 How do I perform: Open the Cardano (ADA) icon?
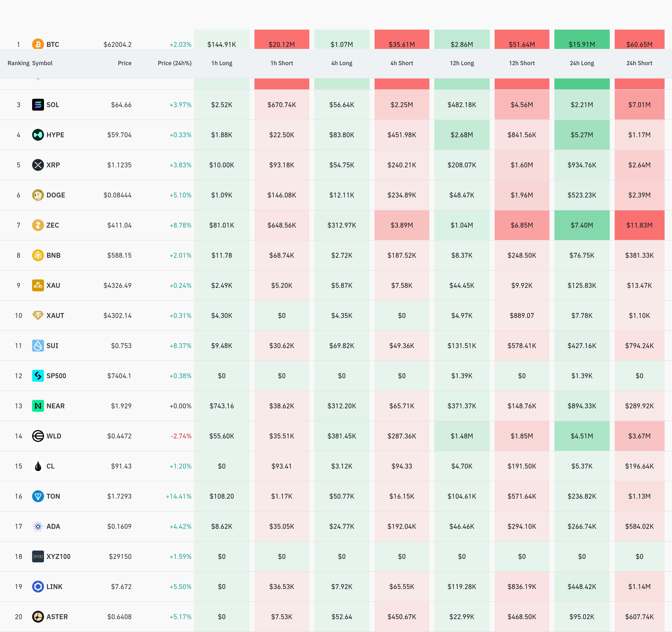[38, 526]
